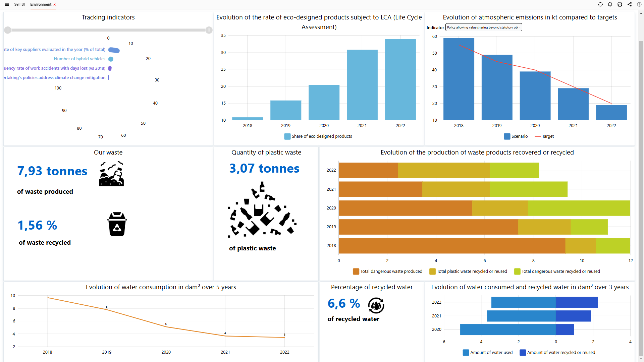Screen dimensions: 644x362
Task: Hide Total dangerous waste produced series
Action: [x=387, y=271]
